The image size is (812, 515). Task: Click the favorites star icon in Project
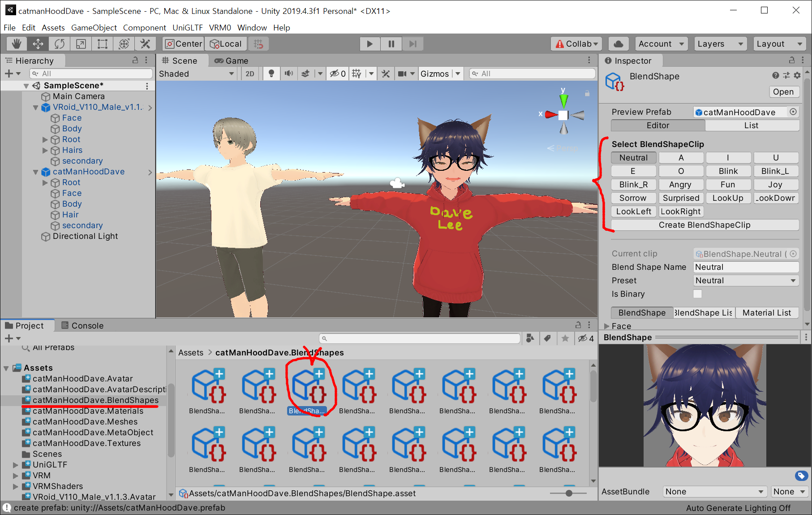coord(565,338)
